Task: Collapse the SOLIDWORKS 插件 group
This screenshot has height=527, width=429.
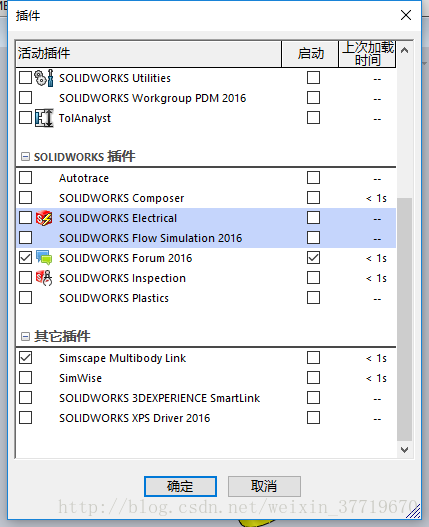Action: point(25,157)
